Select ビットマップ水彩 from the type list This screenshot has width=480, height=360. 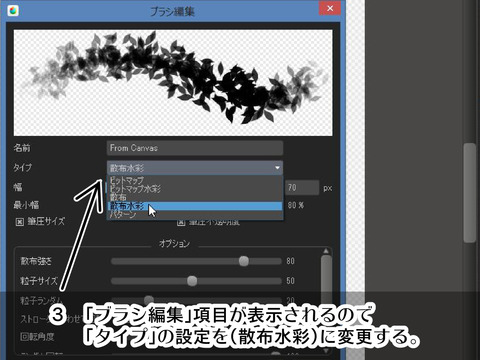pos(195,189)
